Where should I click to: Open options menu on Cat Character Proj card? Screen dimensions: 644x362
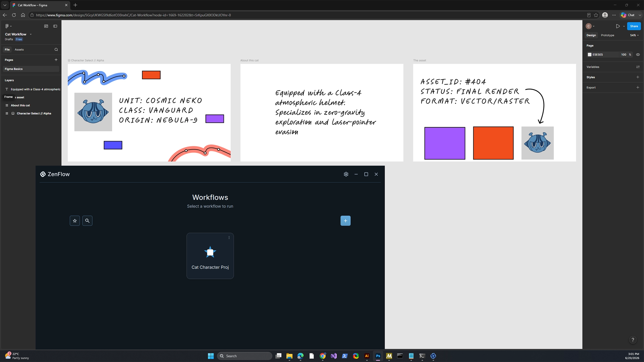pos(229,238)
